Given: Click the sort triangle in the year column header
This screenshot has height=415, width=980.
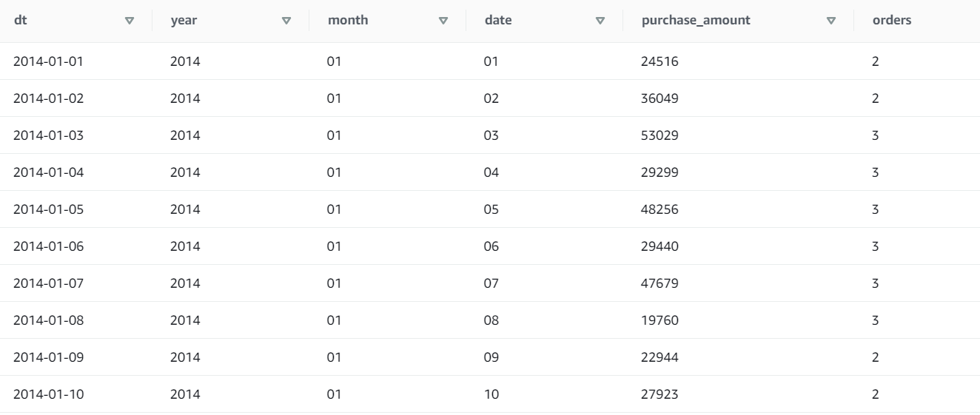Looking at the screenshot, I should pos(287,21).
